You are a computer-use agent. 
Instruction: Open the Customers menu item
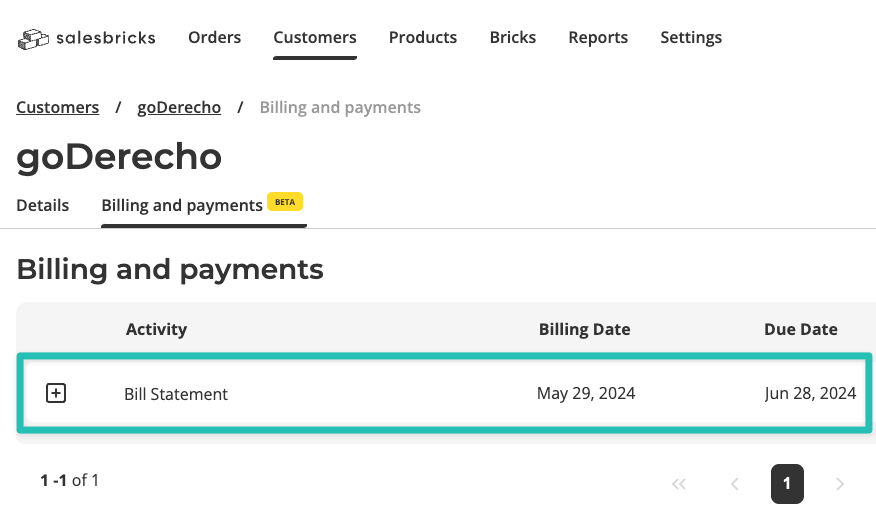[315, 37]
